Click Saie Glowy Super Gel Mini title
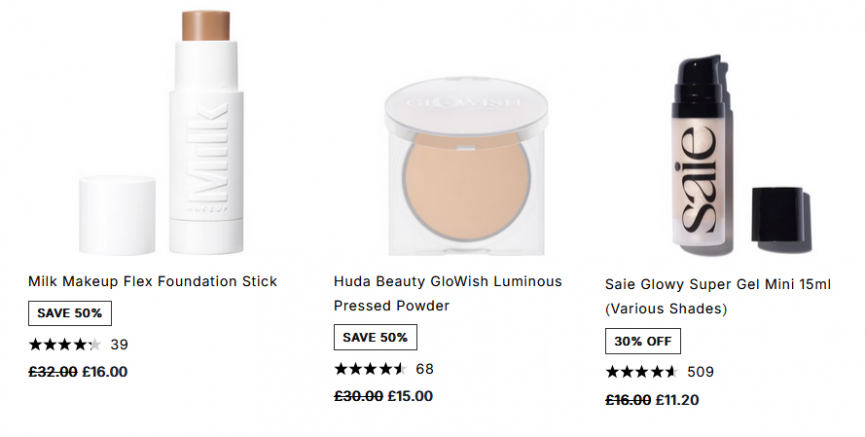Viewport: 865px width, 437px height. [x=717, y=296]
